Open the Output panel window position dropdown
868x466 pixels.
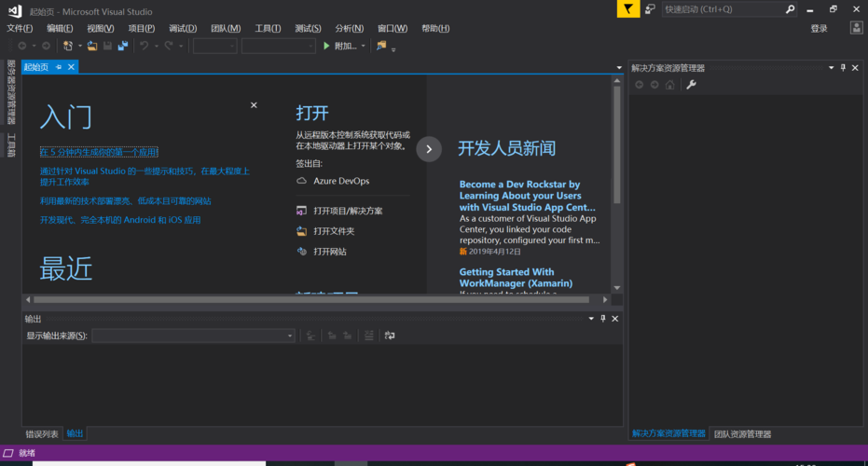coord(591,318)
